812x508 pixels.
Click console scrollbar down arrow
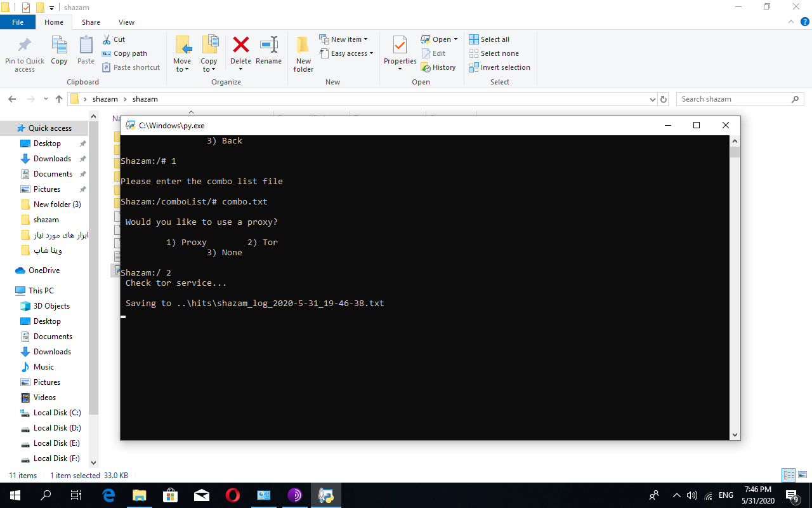[x=735, y=435]
